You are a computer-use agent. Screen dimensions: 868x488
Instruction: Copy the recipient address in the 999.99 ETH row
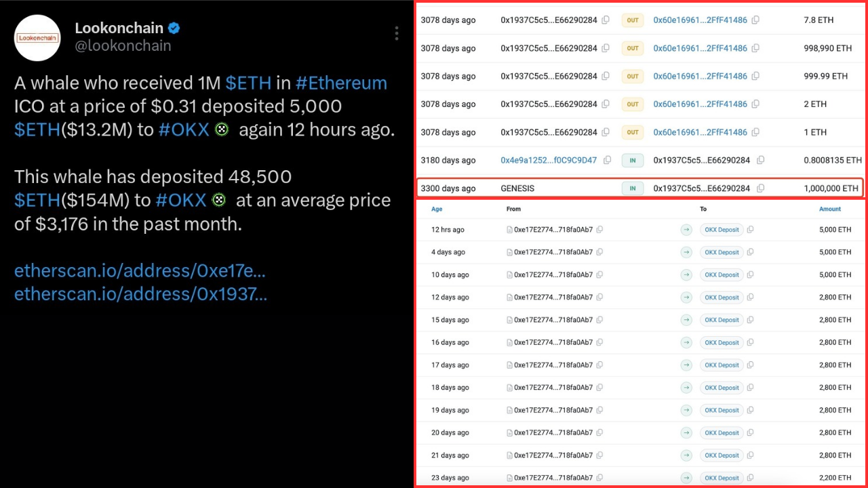pos(755,77)
